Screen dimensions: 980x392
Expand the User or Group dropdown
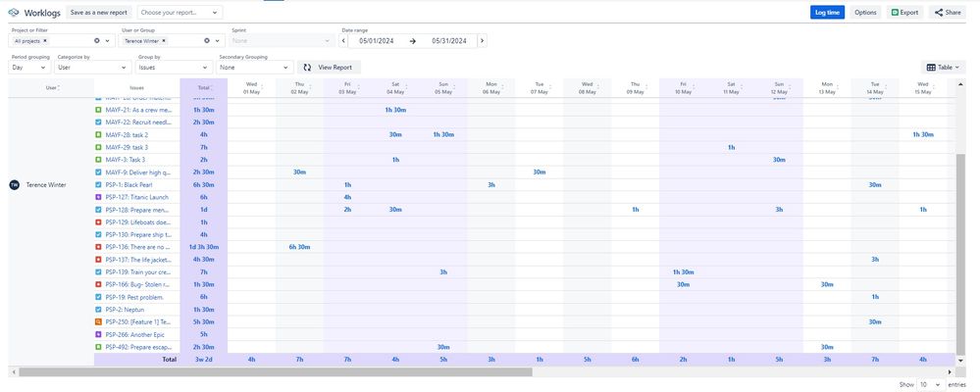click(x=218, y=40)
